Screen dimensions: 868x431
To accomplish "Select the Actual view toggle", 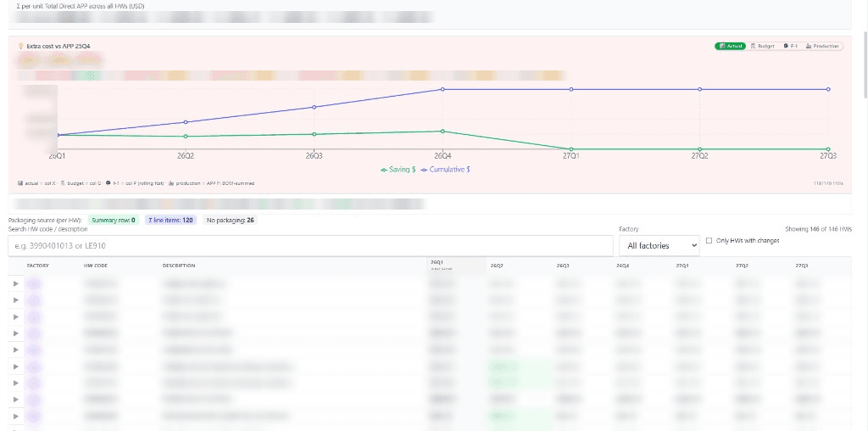I will tap(731, 46).
